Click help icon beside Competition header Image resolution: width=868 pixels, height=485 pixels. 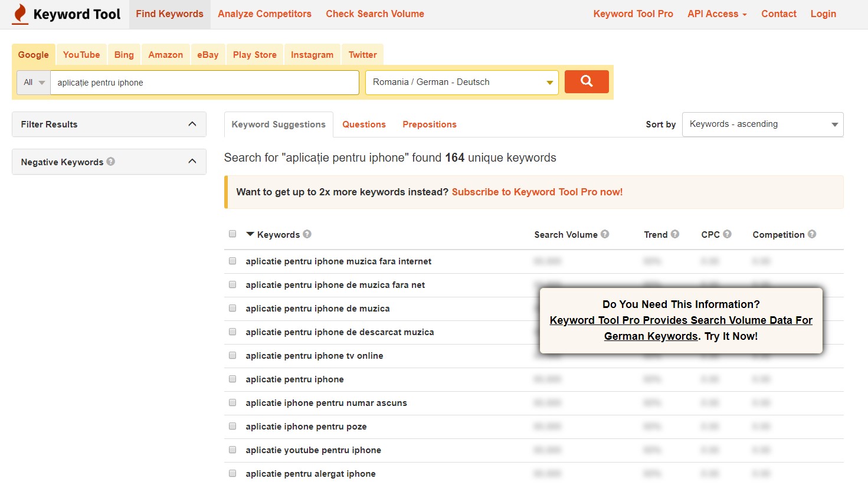pos(812,234)
